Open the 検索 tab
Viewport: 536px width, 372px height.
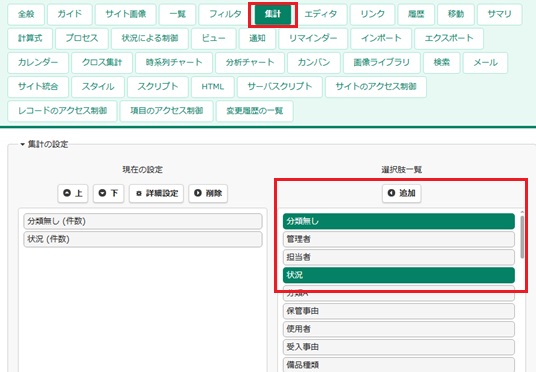point(441,63)
